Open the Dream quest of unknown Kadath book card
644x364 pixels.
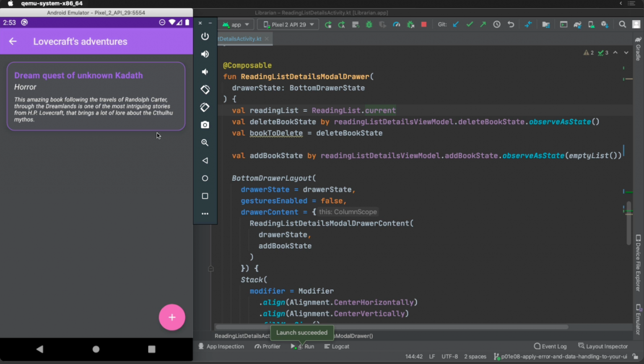96,96
